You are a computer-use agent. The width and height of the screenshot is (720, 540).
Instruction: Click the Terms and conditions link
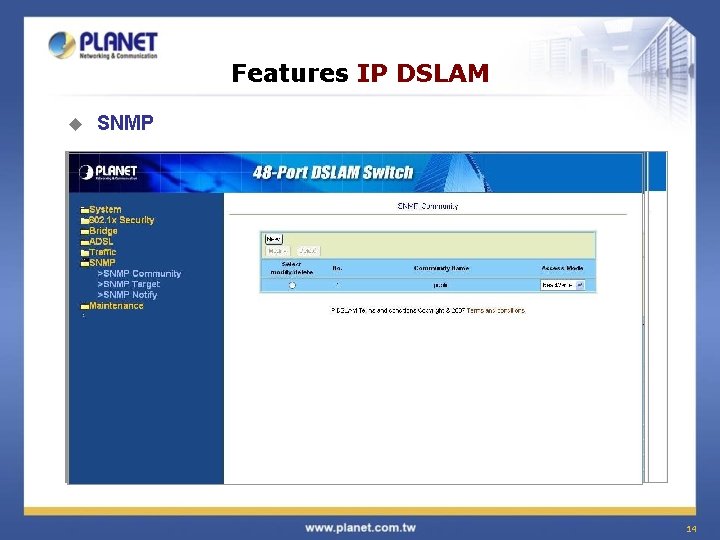click(x=496, y=310)
